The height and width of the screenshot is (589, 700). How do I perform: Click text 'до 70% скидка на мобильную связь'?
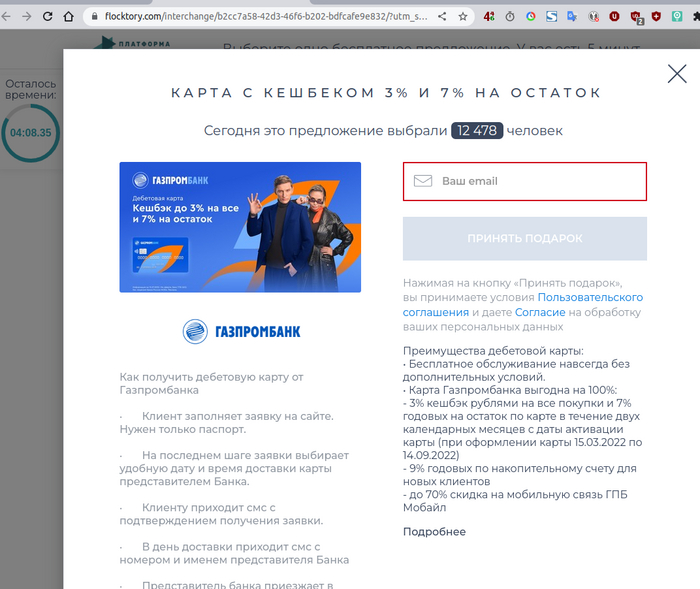(506, 494)
